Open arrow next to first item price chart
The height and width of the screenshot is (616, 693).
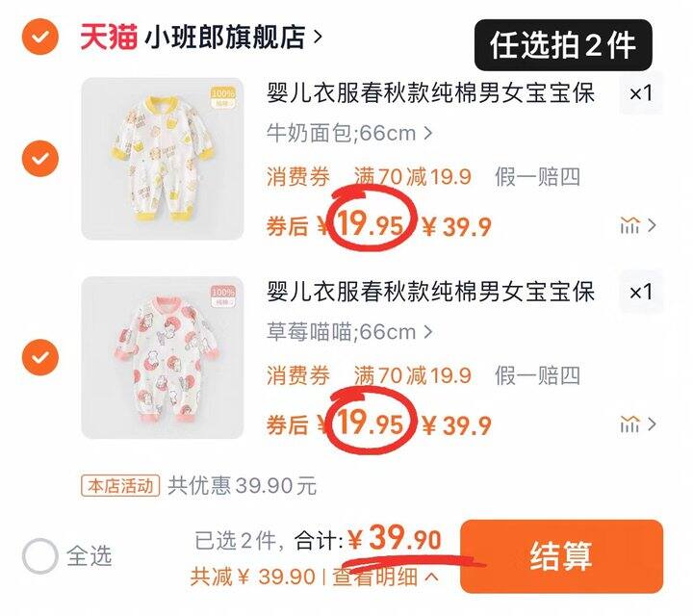coord(652,225)
